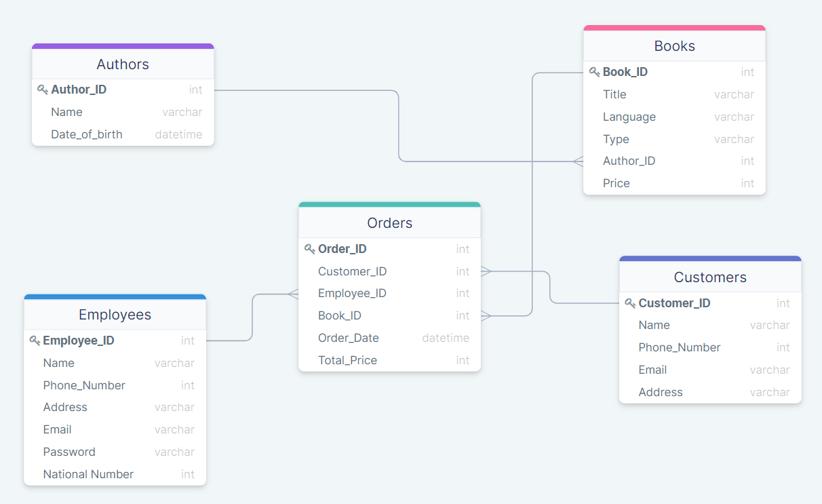Screen dimensions: 822x504
Task: Select the Authors table header
Action: coord(123,64)
